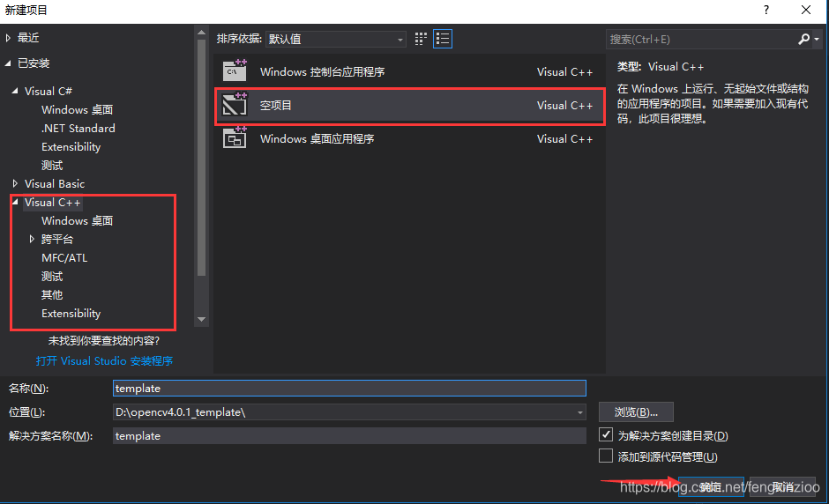Select Windows 桌面 under Visual C#
This screenshot has height=504, width=829.
point(78,110)
